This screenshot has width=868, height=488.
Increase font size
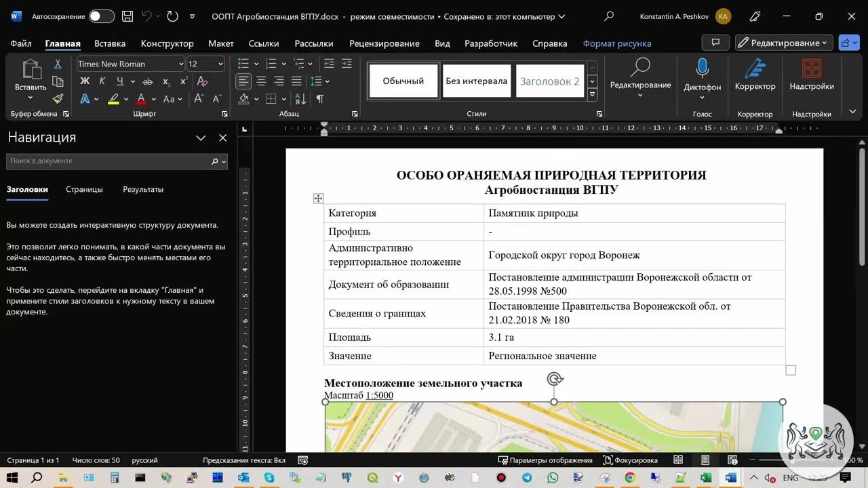pyautogui.click(x=199, y=98)
